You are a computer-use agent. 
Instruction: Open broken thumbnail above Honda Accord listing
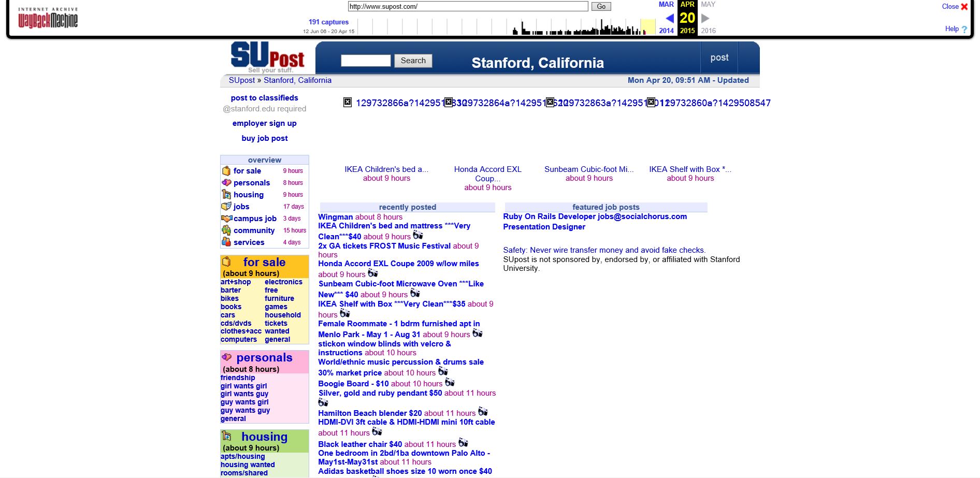point(449,103)
